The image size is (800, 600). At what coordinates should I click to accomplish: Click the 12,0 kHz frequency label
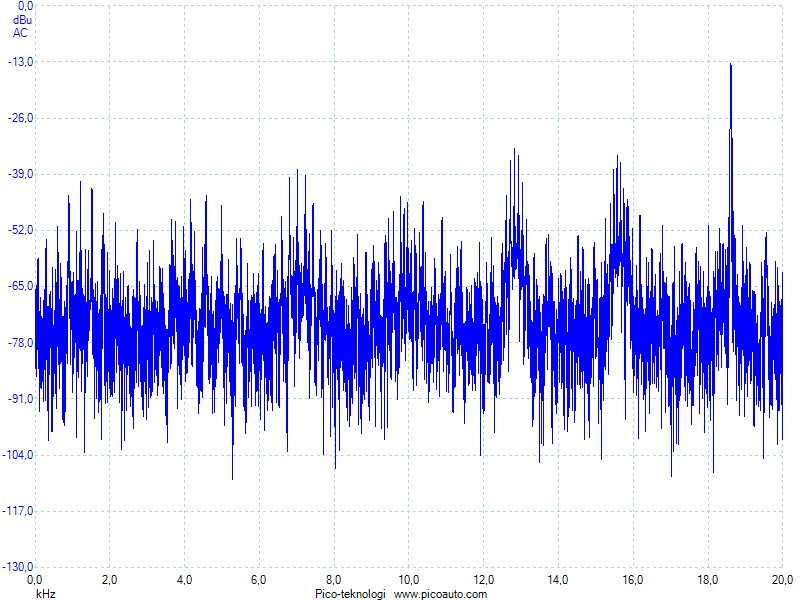[x=483, y=580]
